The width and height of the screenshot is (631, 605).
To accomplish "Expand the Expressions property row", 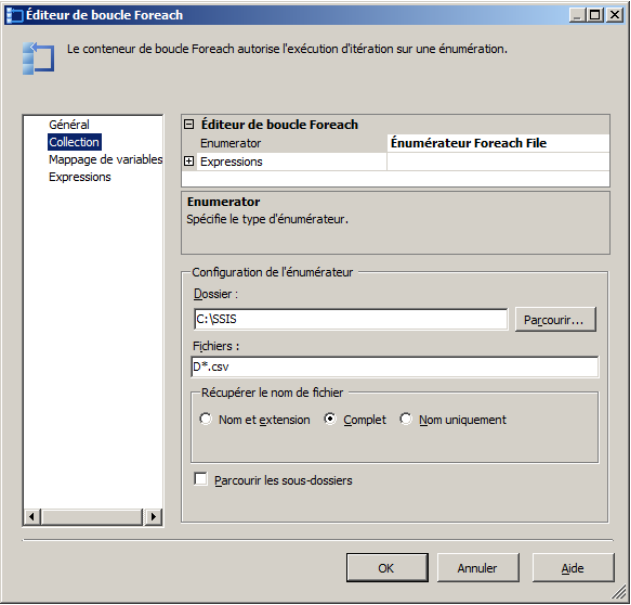I will (189, 162).
